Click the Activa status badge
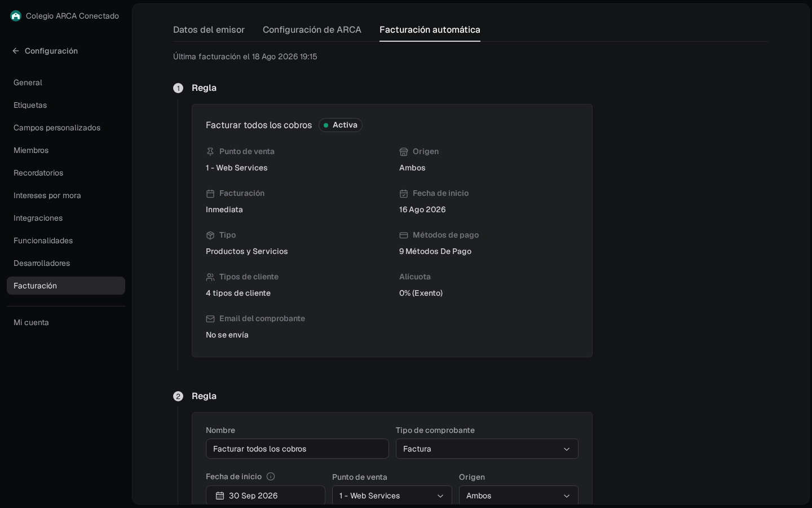The height and width of the screenshot is (508, 812). coord(341,125)
